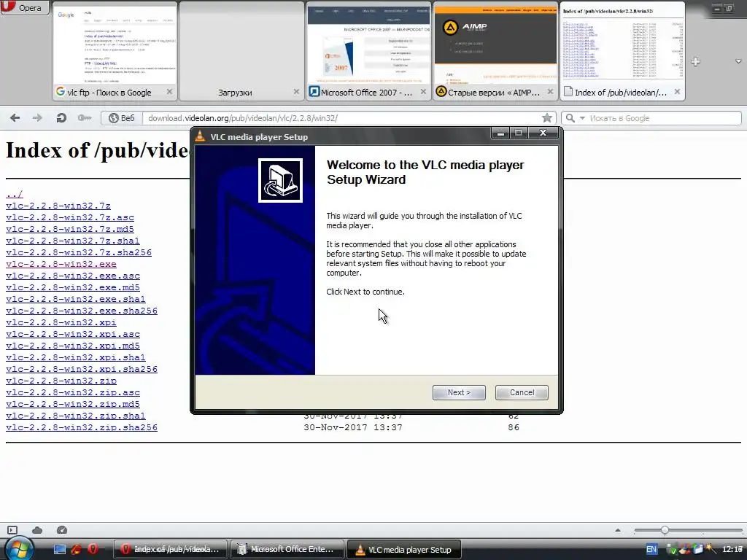Image resolution: width=747 pixels, height=560 pixels.
Task: Activate VLC media player Setup taskbar button
Action: 404,549
